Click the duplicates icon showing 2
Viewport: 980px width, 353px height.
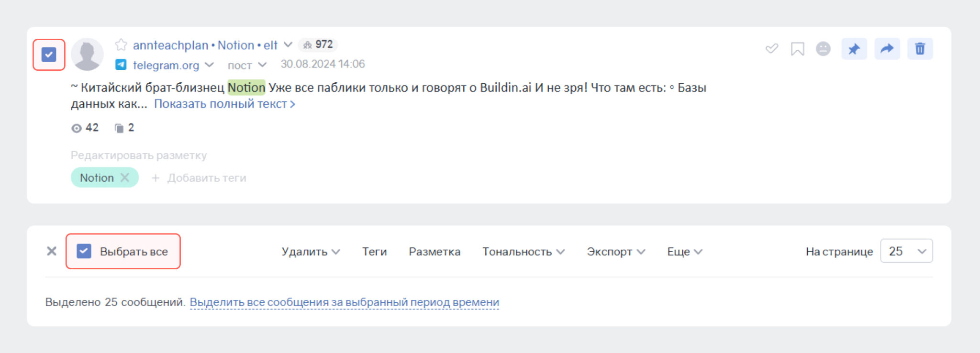coord(124,128)
